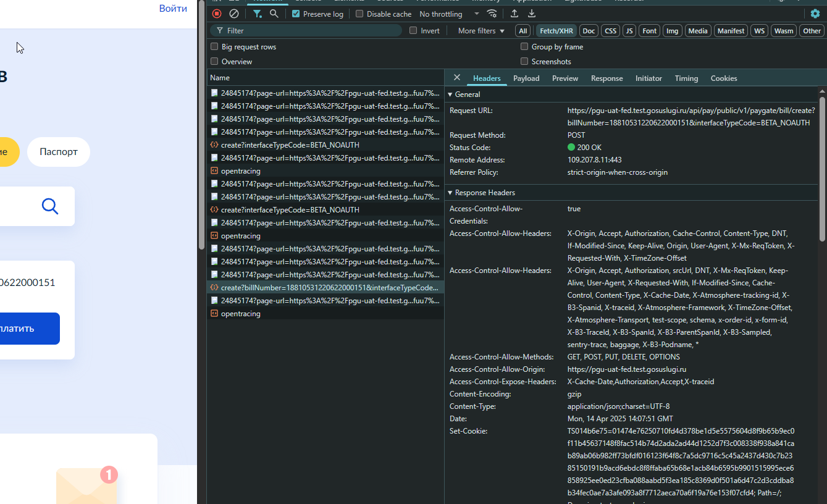Open the No throttling dropdown
The image size is (827, 504).
[x=449, y=14]
